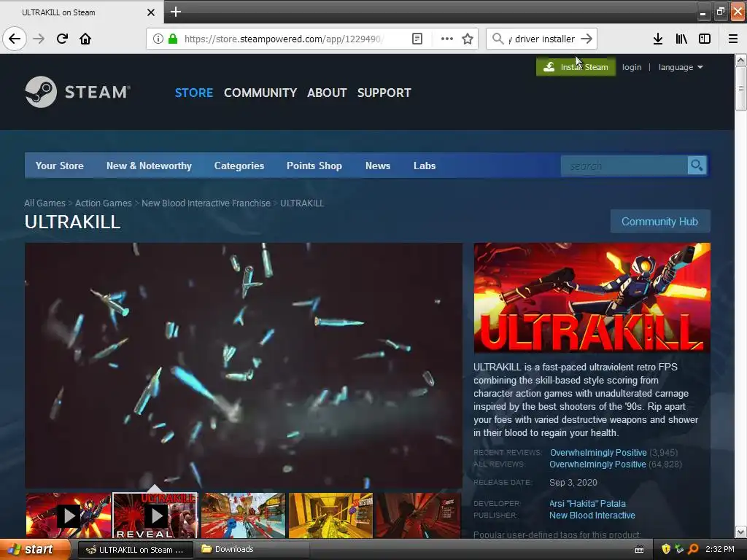Open the Your Store tab
Viewport: 747px width, 560px height.
(x=60, y=166)
